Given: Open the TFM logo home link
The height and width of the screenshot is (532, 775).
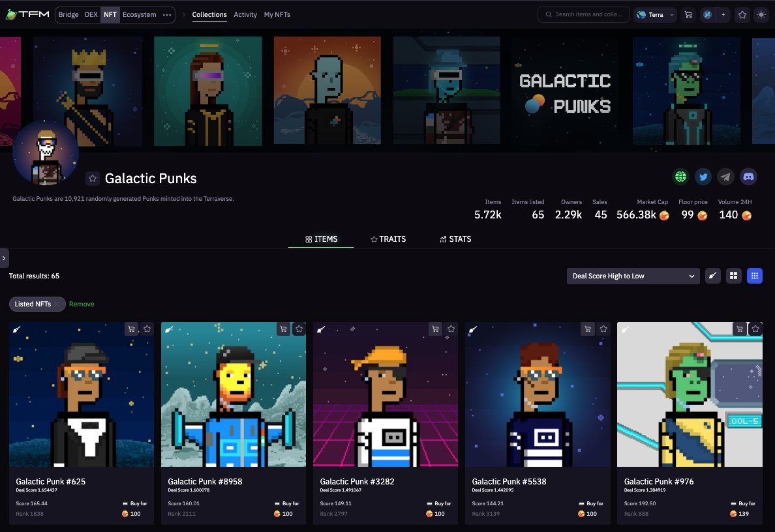Looking at the screenshot, I should (27, 14).
